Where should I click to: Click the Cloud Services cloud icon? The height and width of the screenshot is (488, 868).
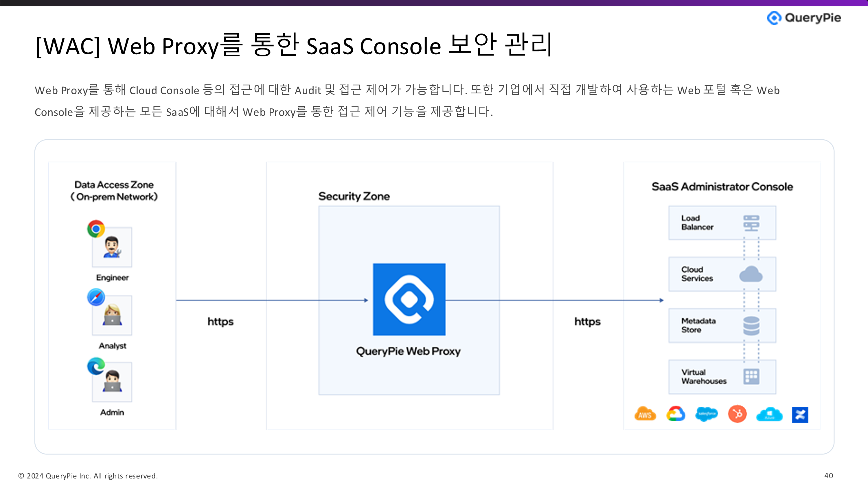[751, 274]
